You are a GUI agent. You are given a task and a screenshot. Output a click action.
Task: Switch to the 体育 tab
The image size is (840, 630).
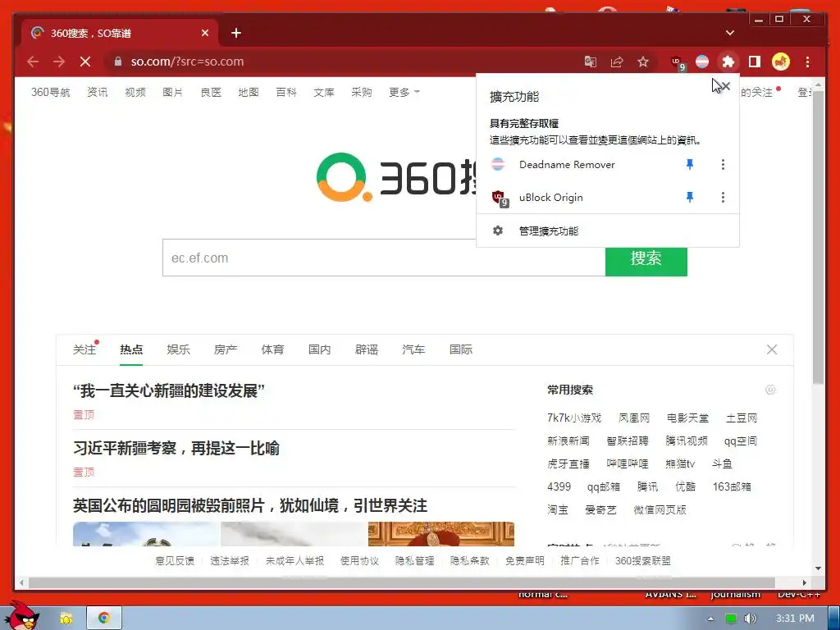272,349
